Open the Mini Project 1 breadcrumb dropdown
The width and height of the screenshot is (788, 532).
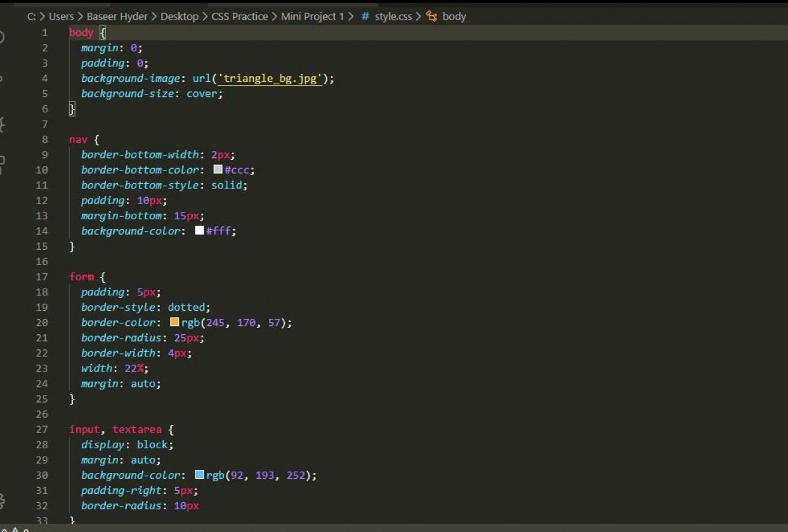pyautogui.click(x=312, y=16)
